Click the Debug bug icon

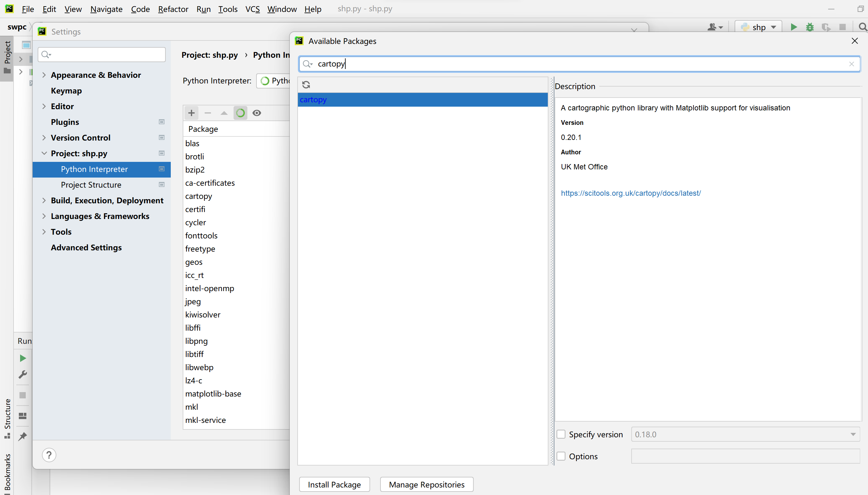[810, 27]
